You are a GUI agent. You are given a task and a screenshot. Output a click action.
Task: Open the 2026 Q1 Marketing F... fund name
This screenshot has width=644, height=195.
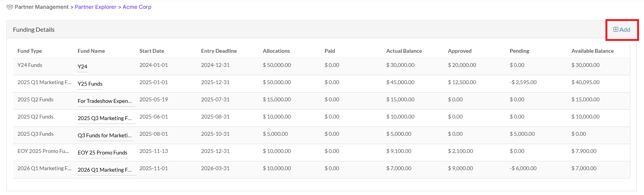click(105, 170)
